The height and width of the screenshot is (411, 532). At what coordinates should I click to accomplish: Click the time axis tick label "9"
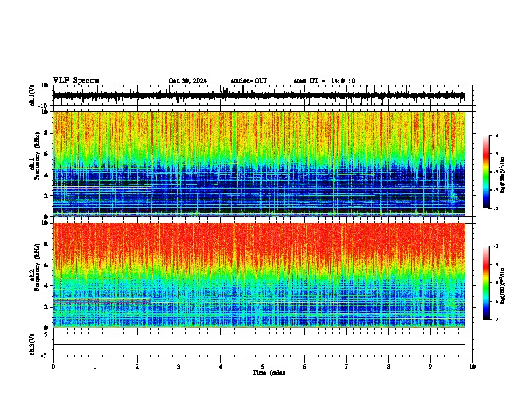click(x=430, y=367)
